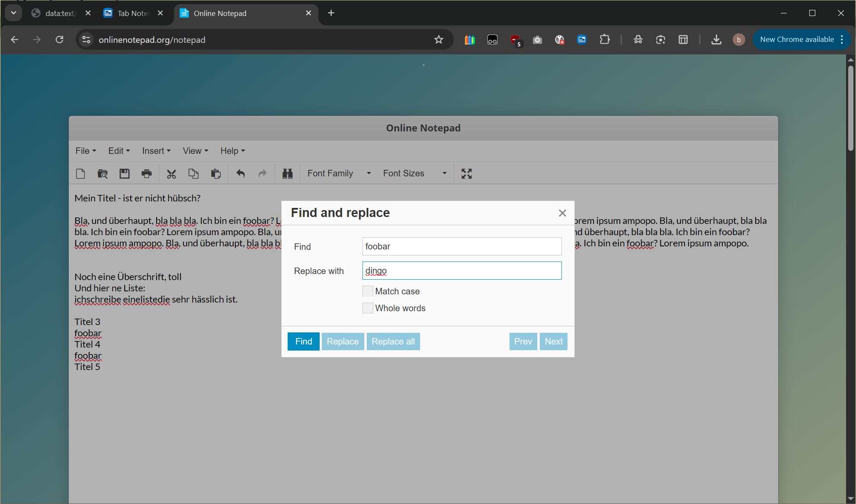The width and height of the screenshot is (856, 504).
Task: Click the Fullscreen expand icon
Action: point(466,174)
